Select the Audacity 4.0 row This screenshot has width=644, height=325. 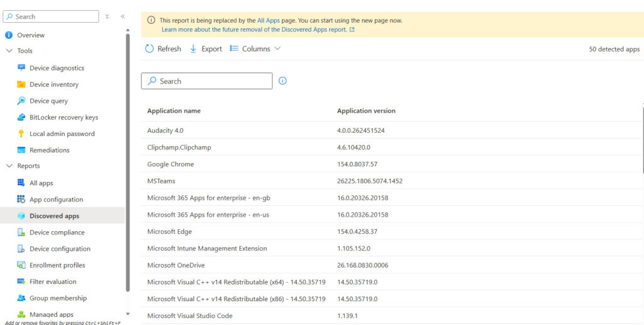point(392,130)
